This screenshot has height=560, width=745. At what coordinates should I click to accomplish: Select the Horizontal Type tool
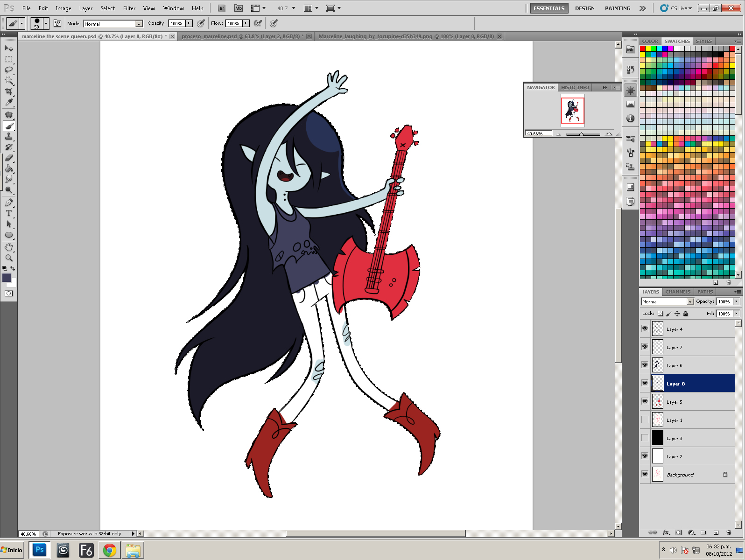click(9, 213)
